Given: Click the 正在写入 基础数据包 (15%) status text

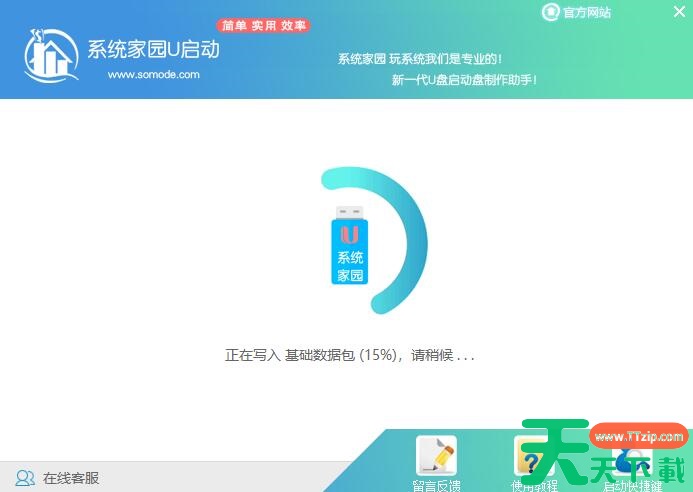Looking at the screenshot, I should (350, 355).
